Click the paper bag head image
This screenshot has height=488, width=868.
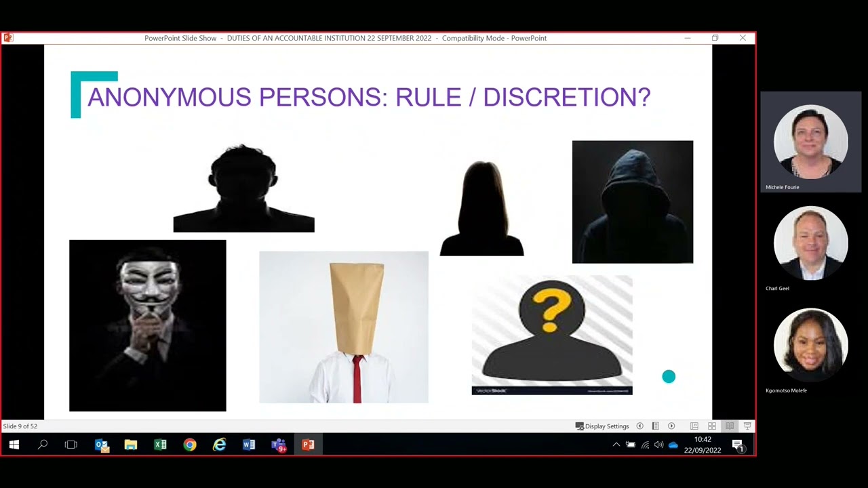point(344,327)
